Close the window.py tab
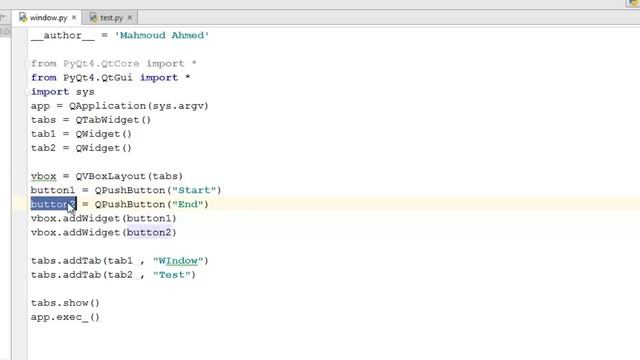 pos(74,18)
